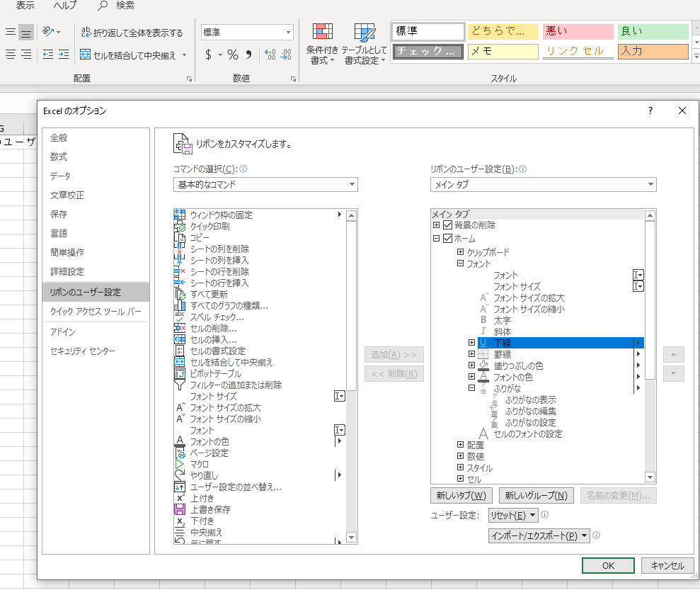Image resolution: width=700 pixels, height=590 pixels.
Task: Select the Italic (斜体) item in tree
Action: click(x=503, y=332)
